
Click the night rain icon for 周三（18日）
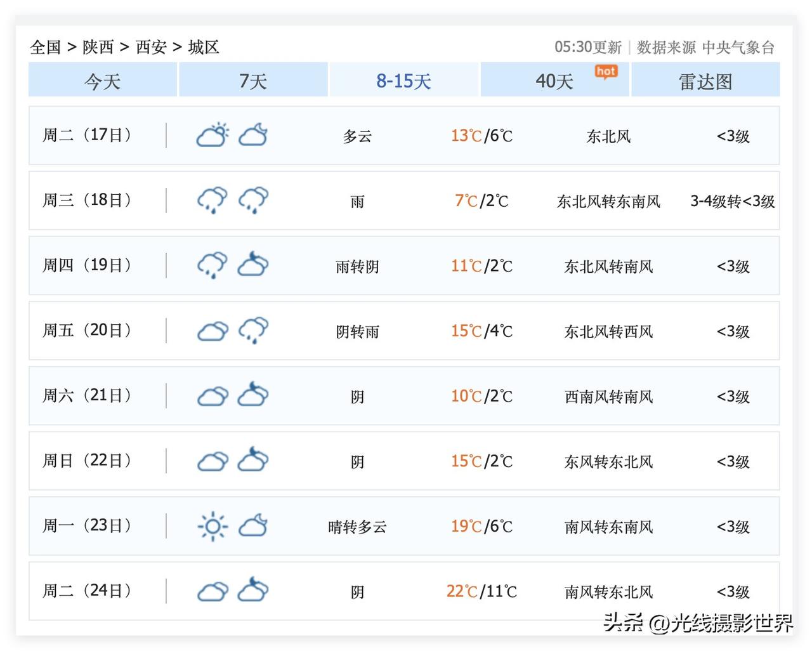(253, 201)
